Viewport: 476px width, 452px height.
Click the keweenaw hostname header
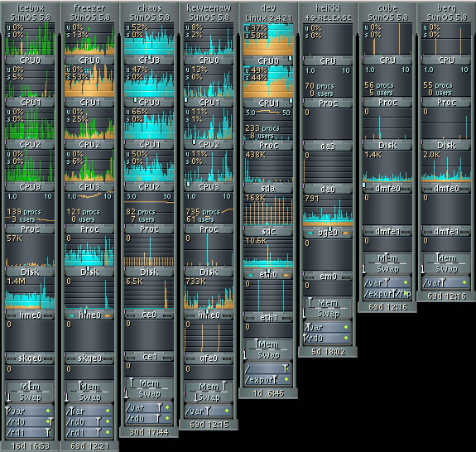pos(209,8)
